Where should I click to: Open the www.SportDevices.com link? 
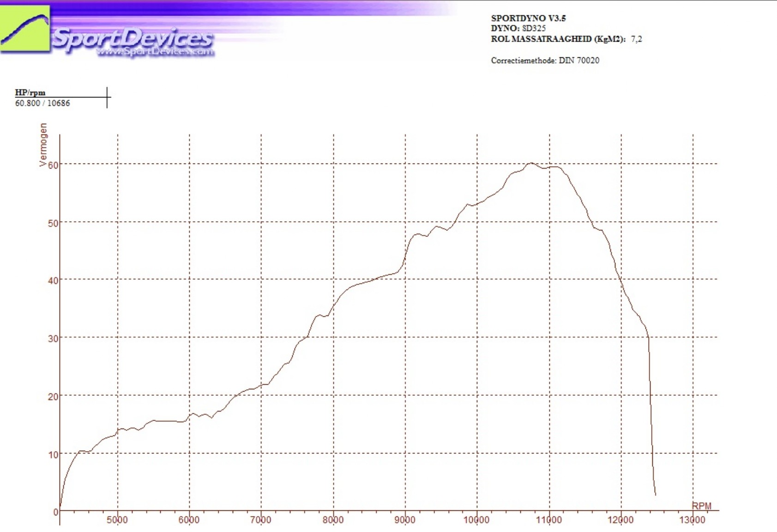tap(155, 52)
